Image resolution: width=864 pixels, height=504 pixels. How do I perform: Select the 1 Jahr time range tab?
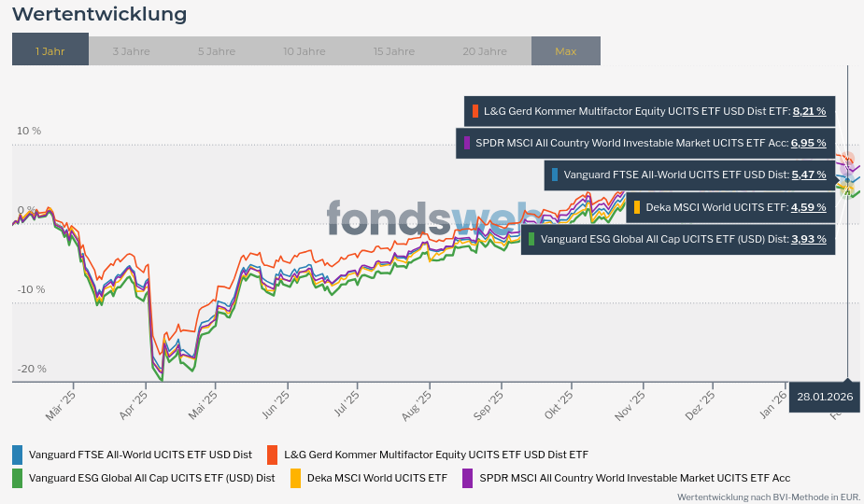[x=50, y=49]
